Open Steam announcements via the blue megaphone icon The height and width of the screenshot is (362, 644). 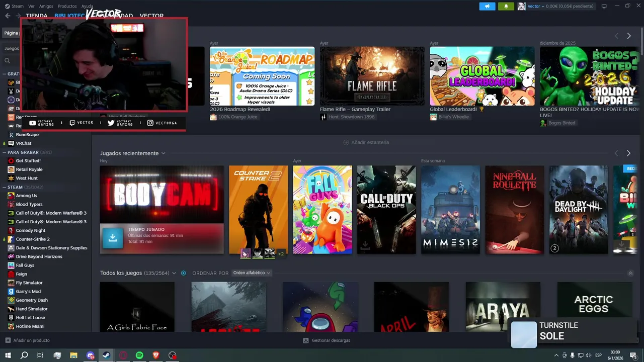tap(487, 6)
